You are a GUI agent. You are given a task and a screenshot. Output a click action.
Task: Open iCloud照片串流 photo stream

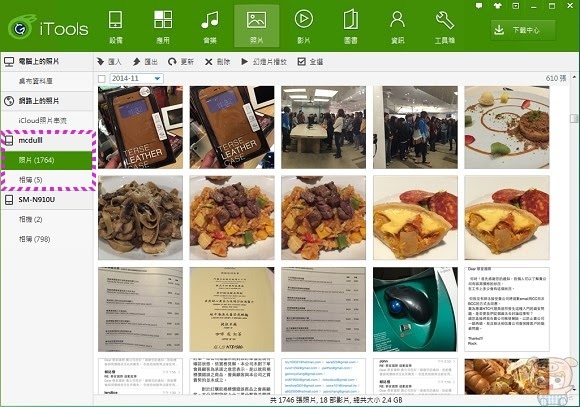click(x=47, y=121)
